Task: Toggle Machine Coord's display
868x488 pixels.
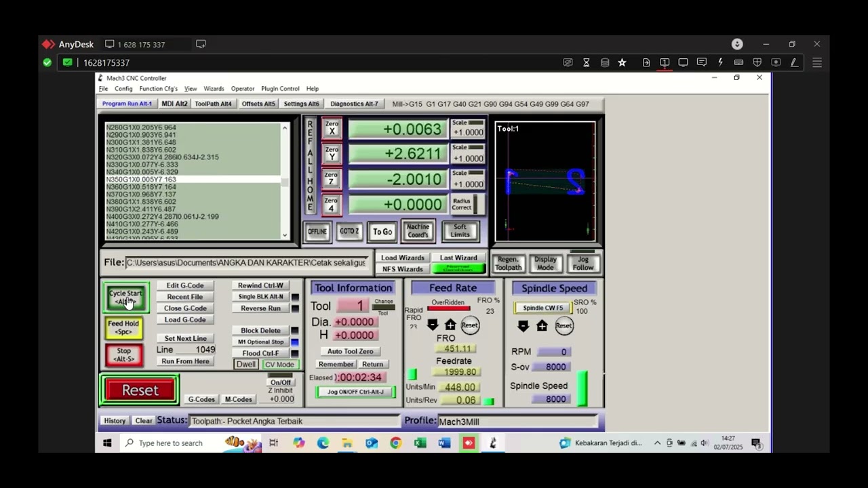Action: coord(418,231)
